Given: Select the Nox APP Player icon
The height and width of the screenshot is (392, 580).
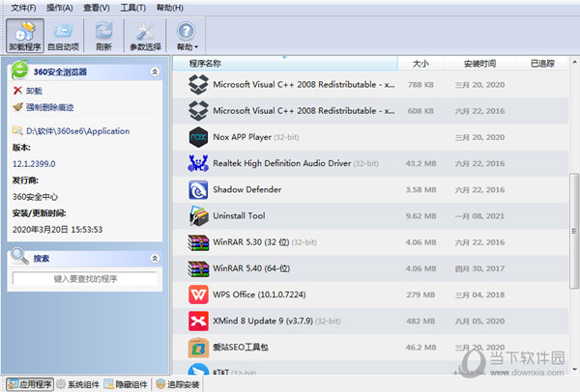Looking at the screenshot, I should [198, 137].
